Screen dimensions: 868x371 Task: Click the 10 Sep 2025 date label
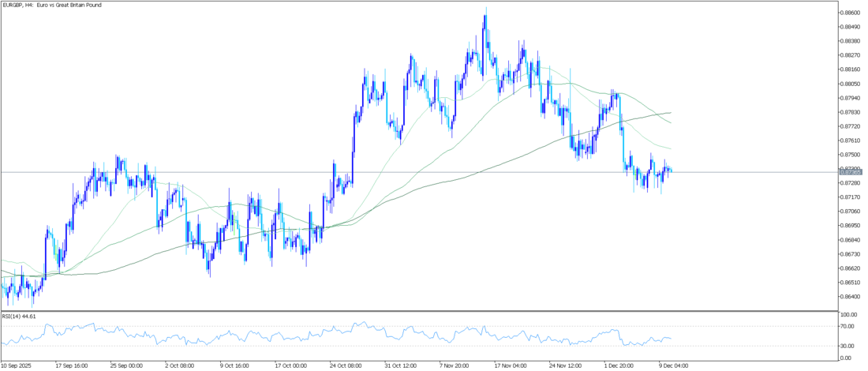point(17,365)
